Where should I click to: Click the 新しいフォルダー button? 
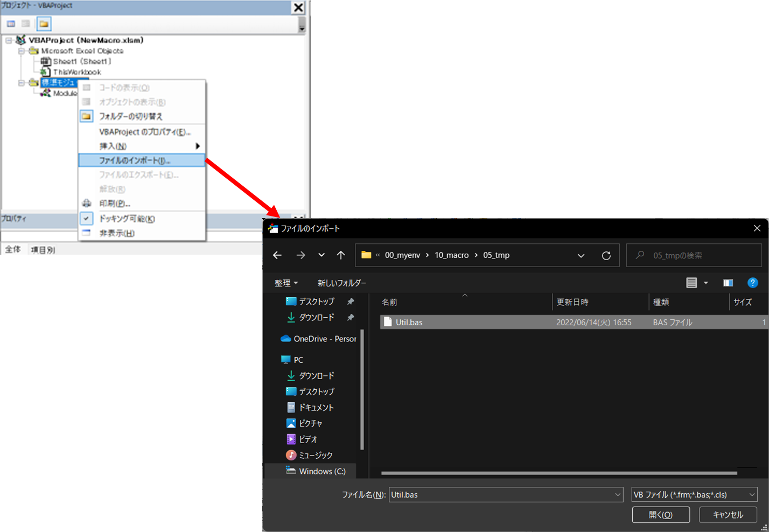tap(342, 283)
